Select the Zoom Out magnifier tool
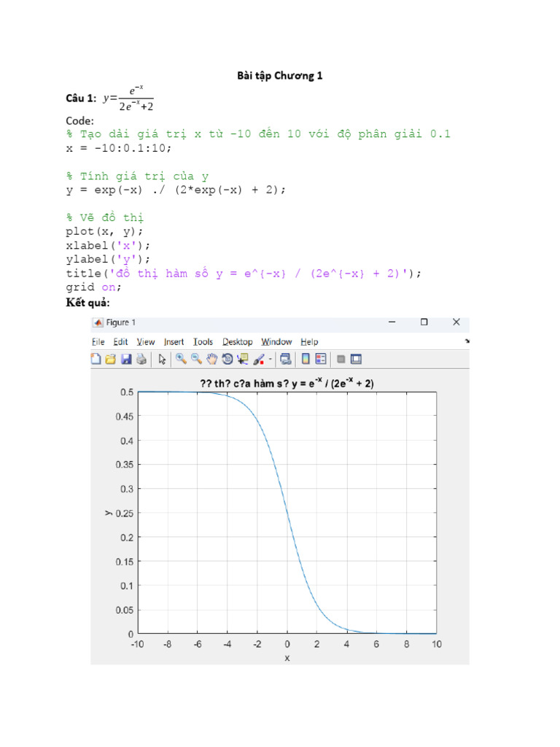The width and height of the screenshot is (560, 747). pos(196,359)
